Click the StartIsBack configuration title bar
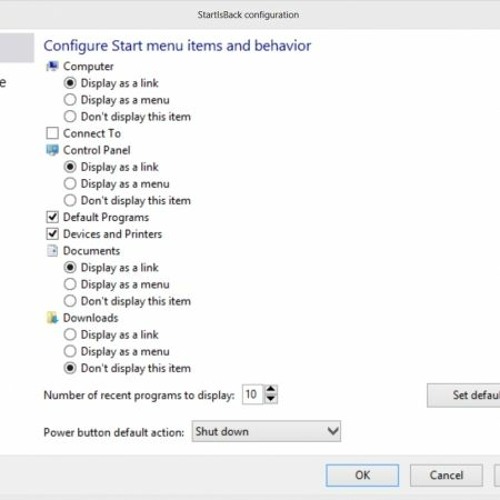 248,15
